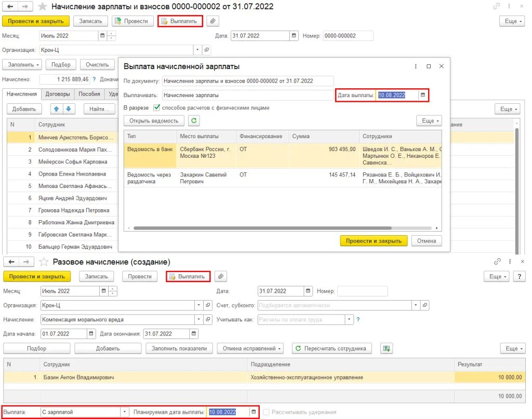Open kebab menu in Выплата начисленной зарплаты dialog

[x=416, y=66]
